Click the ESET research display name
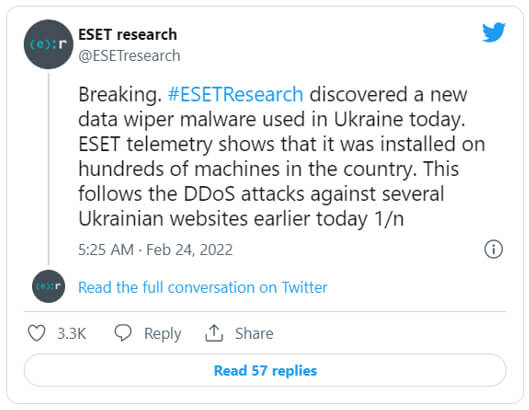 click(x=128, y=34)
